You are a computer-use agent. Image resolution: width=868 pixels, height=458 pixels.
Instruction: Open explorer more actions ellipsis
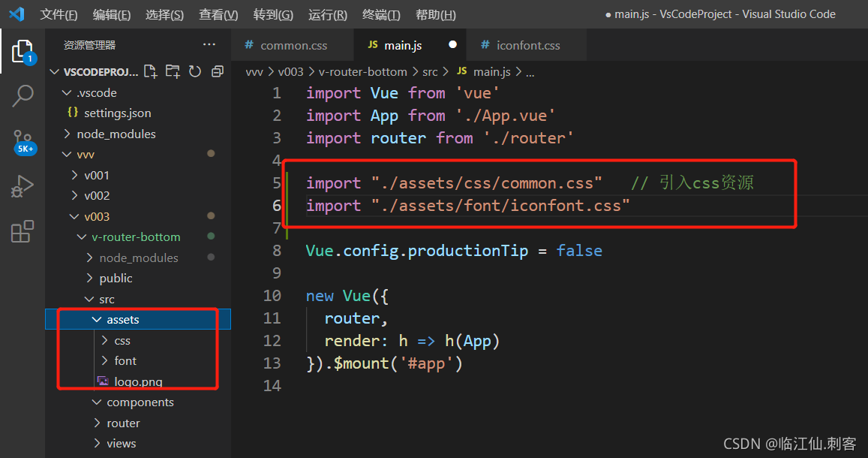point(209,44)
